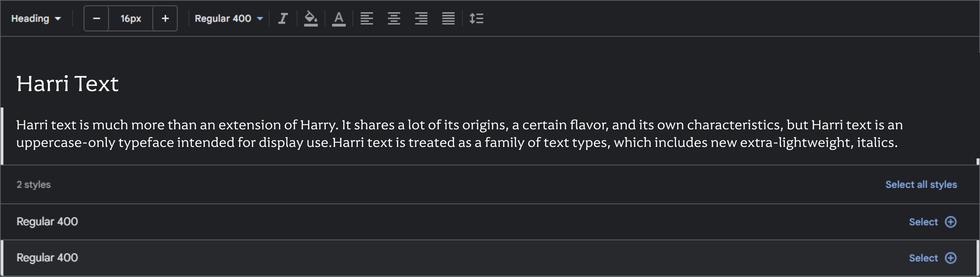Open the text color tool
Image resolution: width=980 pixels, height=277 pixels.
[339, 18]
